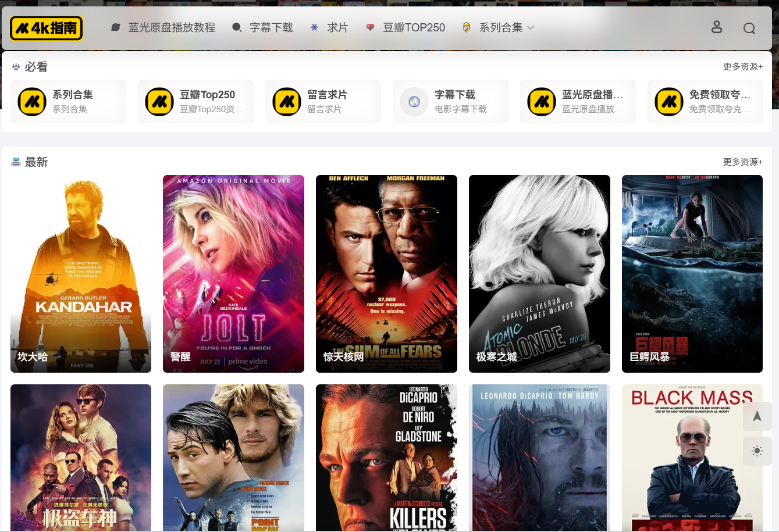Open the 坎大哈 movie poster

point(80,273)
